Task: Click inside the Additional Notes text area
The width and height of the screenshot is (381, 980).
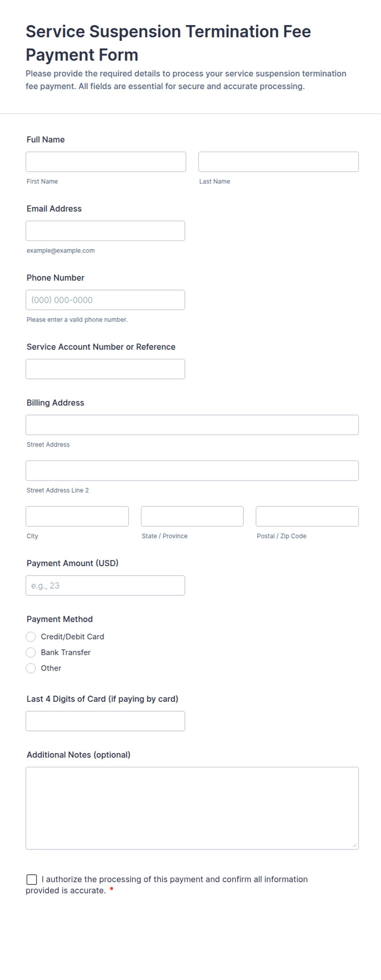Action: pyautogui.click(x=192, y=808)
